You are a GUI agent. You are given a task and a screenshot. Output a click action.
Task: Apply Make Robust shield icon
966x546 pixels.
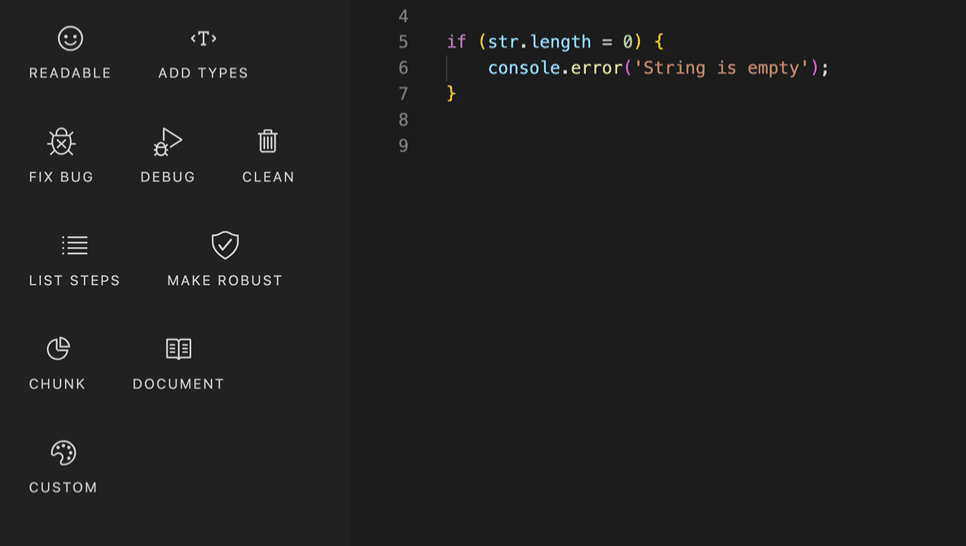tap(225, 245)
